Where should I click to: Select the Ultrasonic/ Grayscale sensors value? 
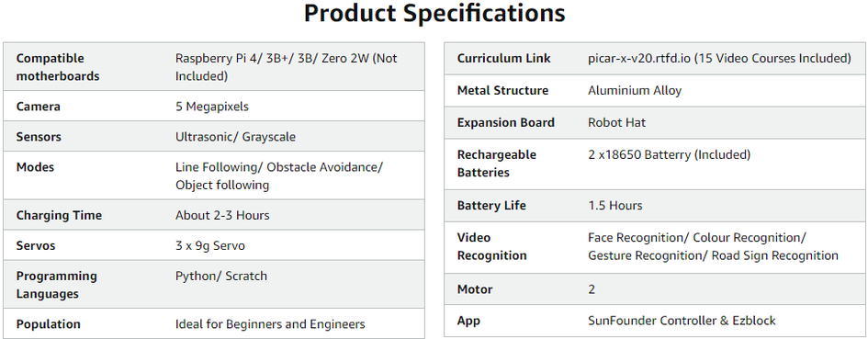point(235,137)
